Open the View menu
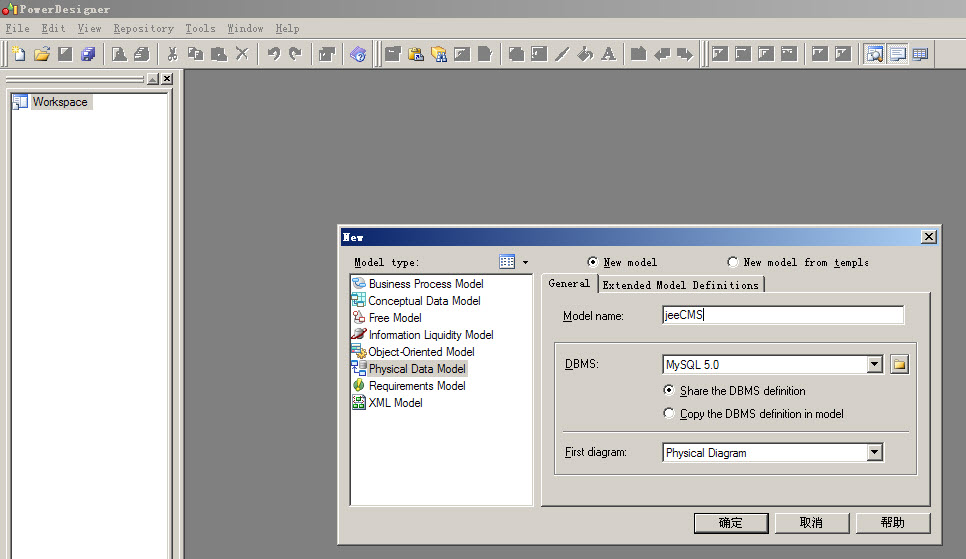966x559 pixels. (89, 28)
